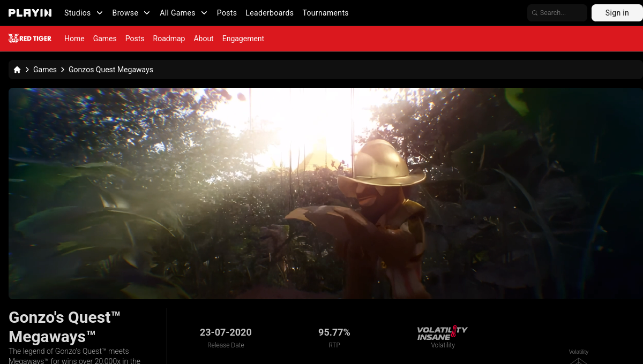Image resolution: width=643 pixels, height=364 pixels.
Task: Switch to the Engagement tab
Action: (x=243, y=39)
